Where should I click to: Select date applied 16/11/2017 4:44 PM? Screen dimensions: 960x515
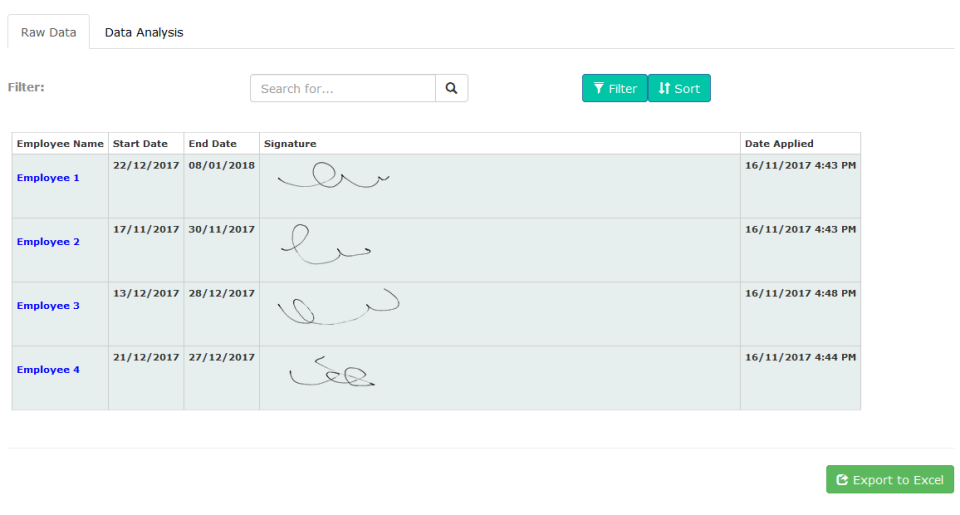pos(800,358)
